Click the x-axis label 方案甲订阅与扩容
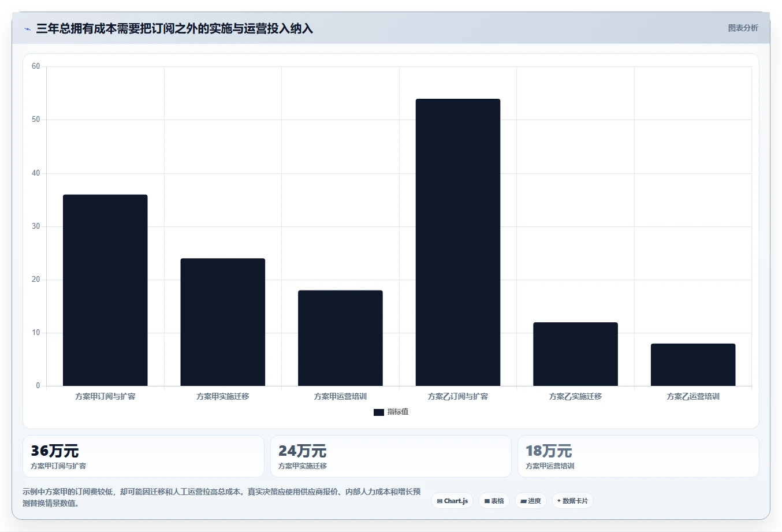The width and height of the screenshot is (782, 532). coord(105,396)
